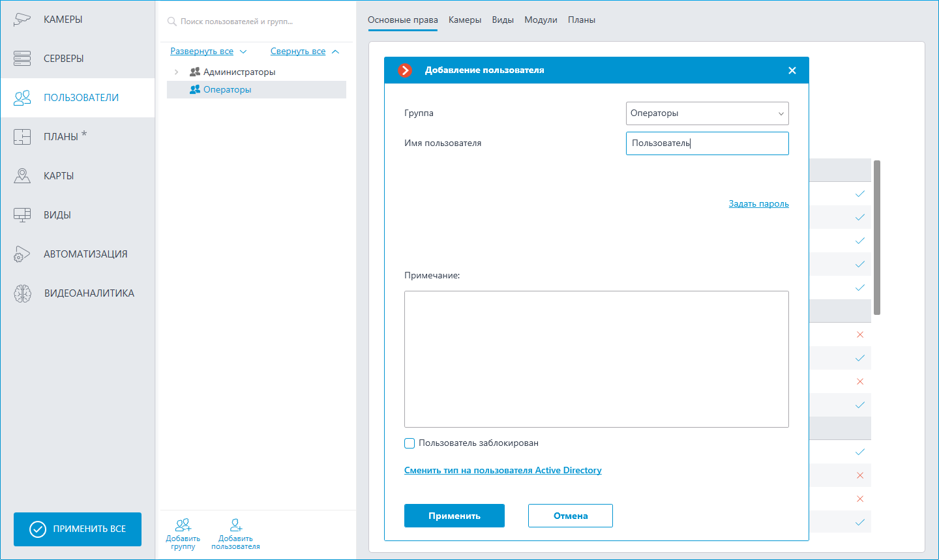
Task: Click Развернуть все to expand groups
Action: pos(201,52)
